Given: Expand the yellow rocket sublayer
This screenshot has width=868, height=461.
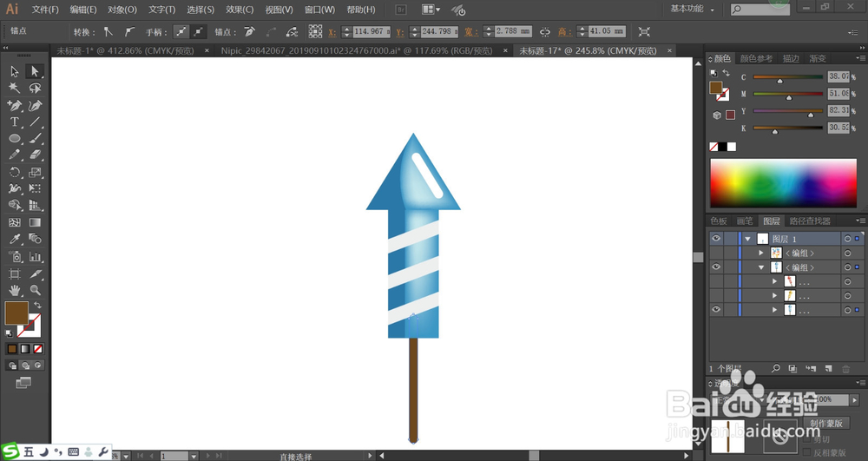Looking at the screenshot, I should (774, 296).
